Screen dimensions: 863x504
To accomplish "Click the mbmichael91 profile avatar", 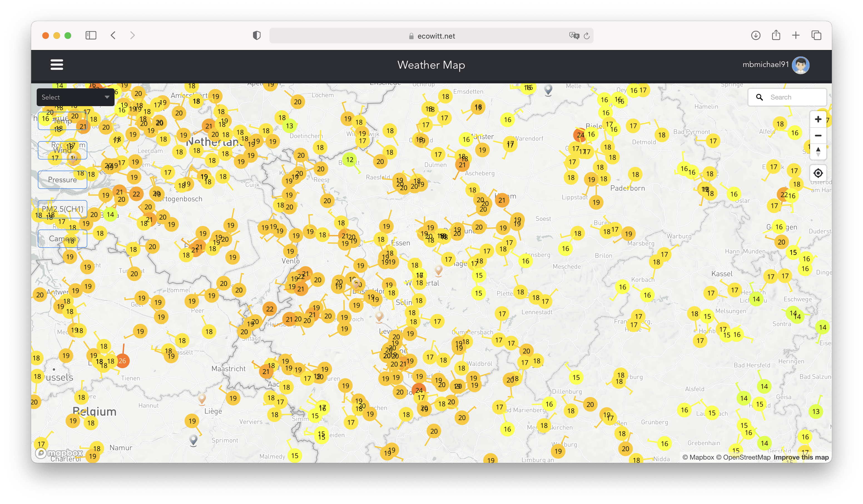I will coord(800,65).
